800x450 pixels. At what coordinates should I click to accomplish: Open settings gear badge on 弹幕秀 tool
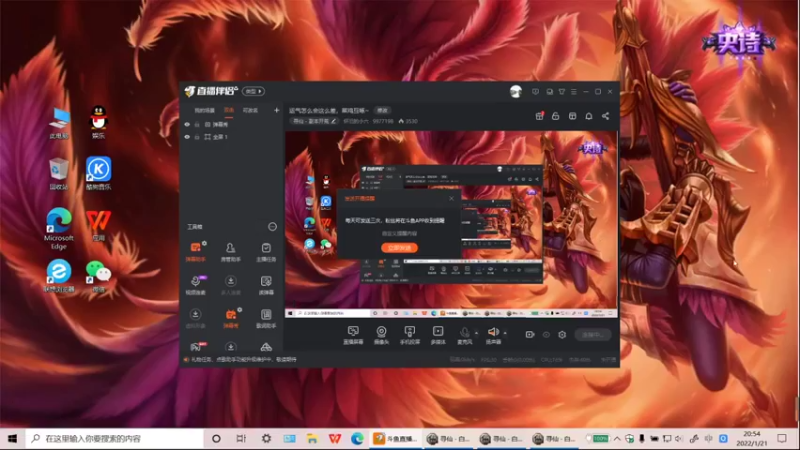point(239,310)
